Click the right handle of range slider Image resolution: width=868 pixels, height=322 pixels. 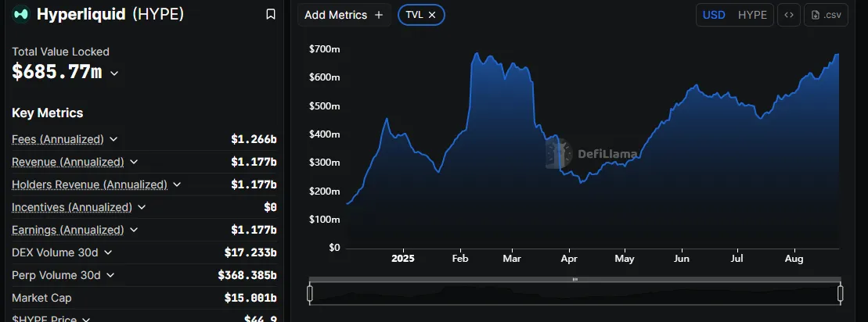coord(841,293)
